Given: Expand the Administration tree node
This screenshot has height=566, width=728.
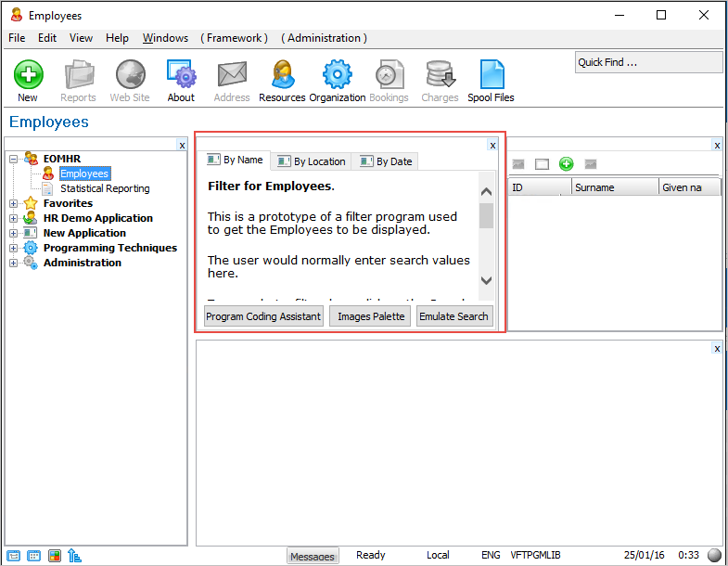Looking at the screenshot, I should pos(14,263).
